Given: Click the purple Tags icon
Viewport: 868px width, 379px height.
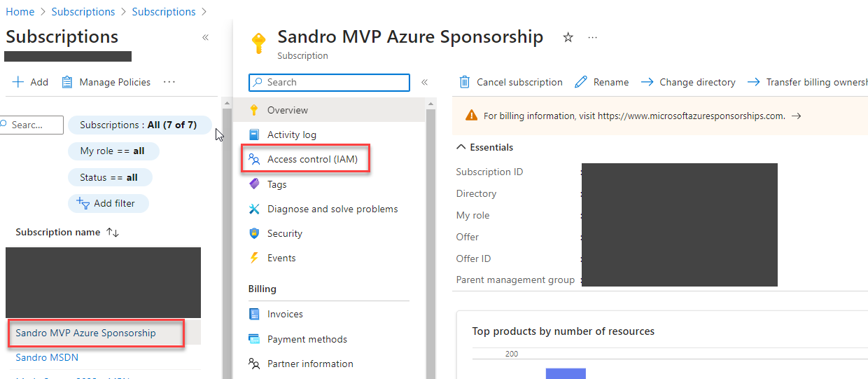Looking at the screenshot, I should tap(254, 184).
